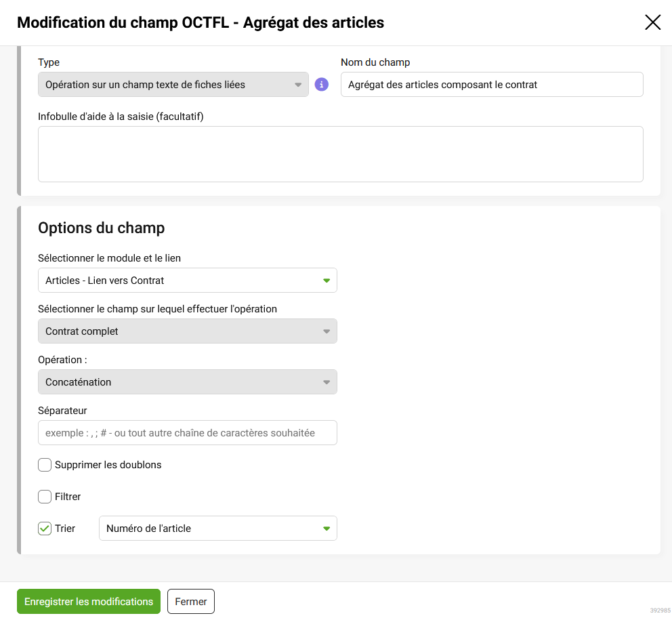Image resolution: width=672 pixels, height=620 pixels.
Task: Click the Opération : label
Action: [x=62, y=360]
